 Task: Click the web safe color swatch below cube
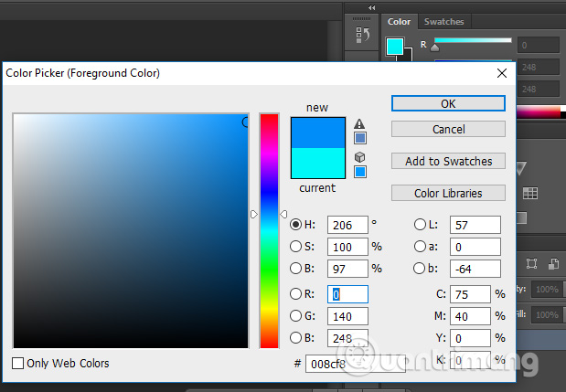[x=360, y=172]
